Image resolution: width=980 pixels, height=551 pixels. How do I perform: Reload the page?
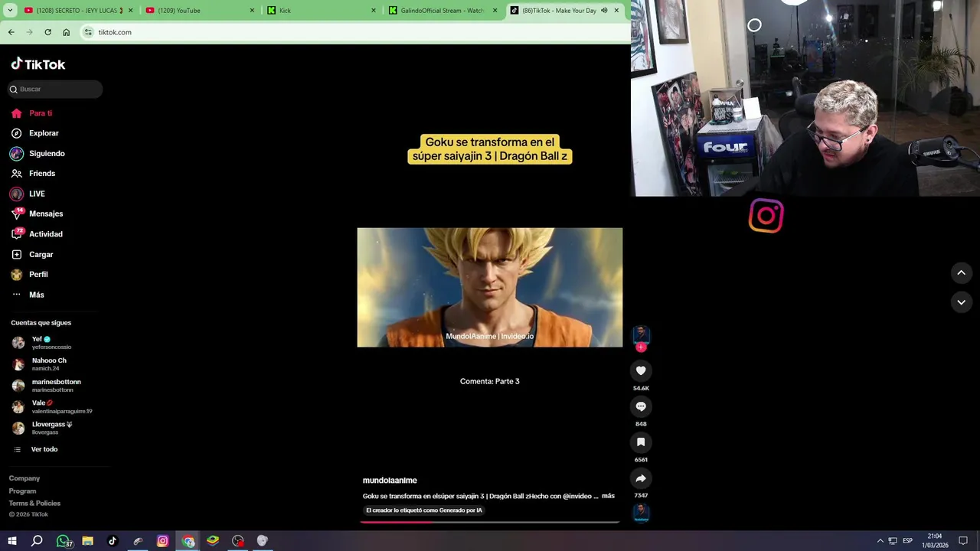click(48, 32)
